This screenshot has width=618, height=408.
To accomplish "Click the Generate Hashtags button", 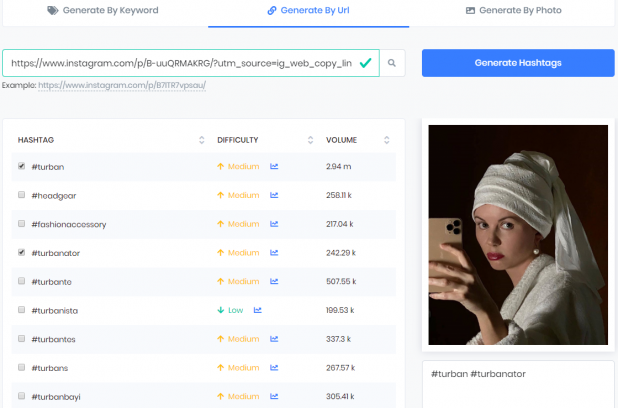I will coord(518,63).
